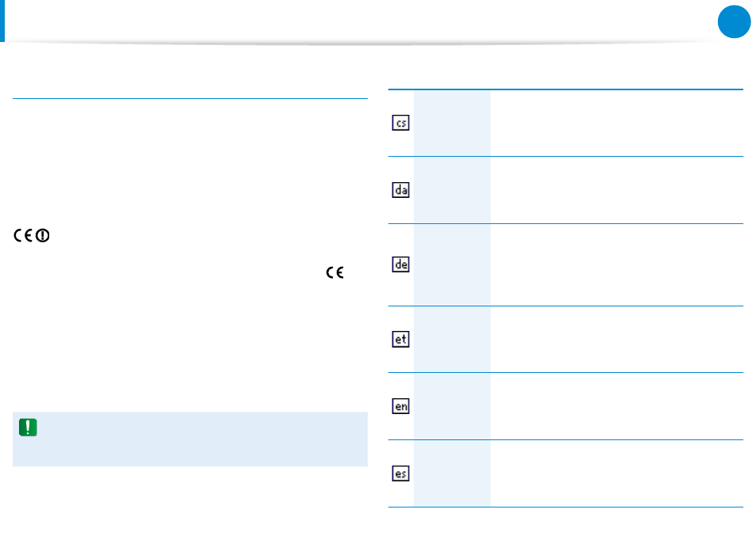Click the 'da' Danish language code icon
The height and width of the screenshot is (536, 756).
tap(401, 190)
